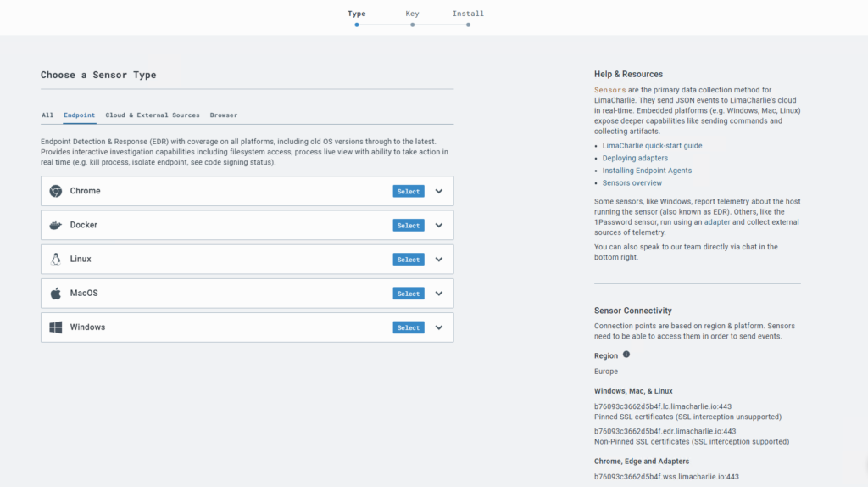The image size is (868, 487).
Task: Select the MacOS sensor type
Action: pos(409,294)
